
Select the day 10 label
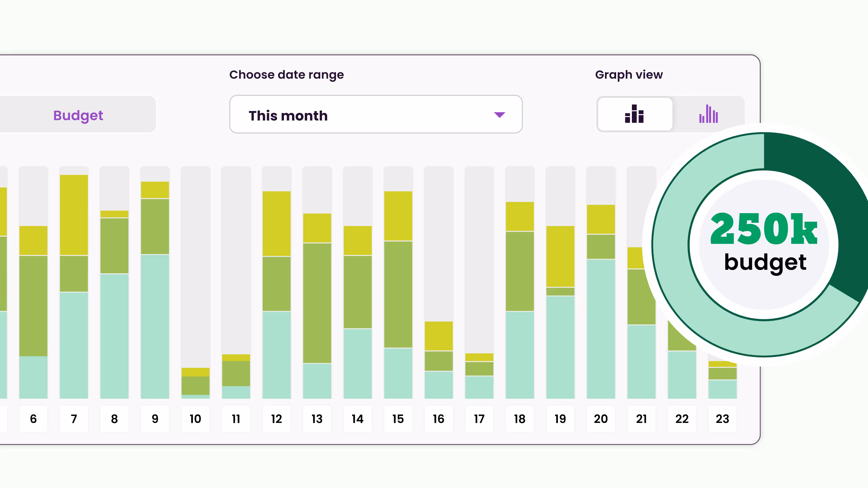(x=195, y=419)
